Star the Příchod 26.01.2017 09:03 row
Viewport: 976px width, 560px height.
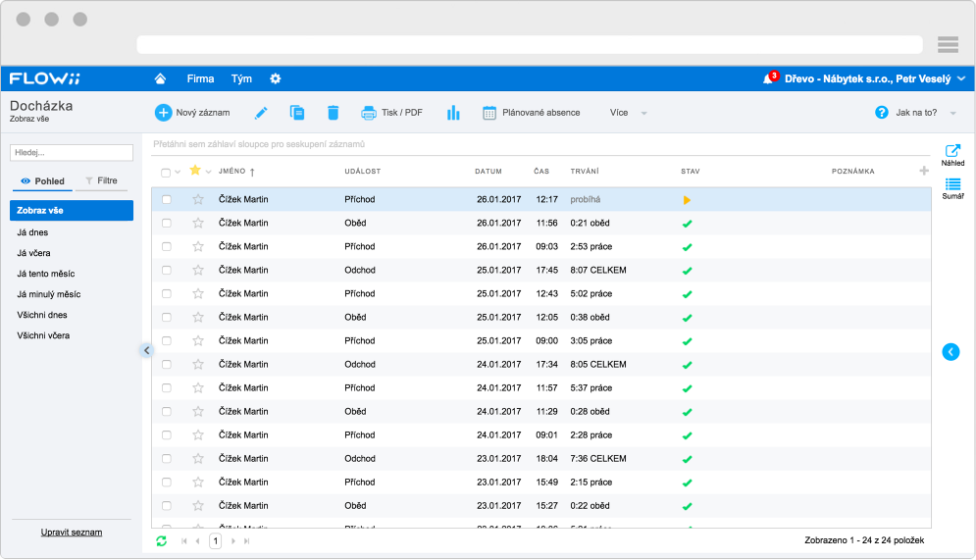(198, 247)
